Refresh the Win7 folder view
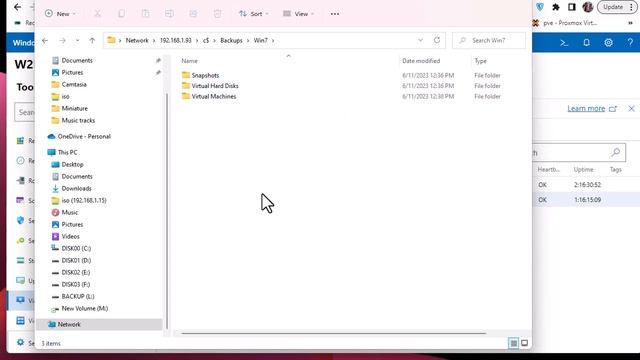This screenshot has width=640, height=360. pyautogui.click(x=437, y=40)
